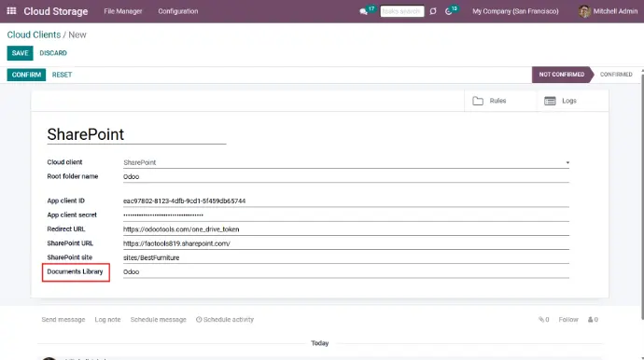Click Mitchell Admin avatar picture
644x360 pixels.
coord(584,11)
